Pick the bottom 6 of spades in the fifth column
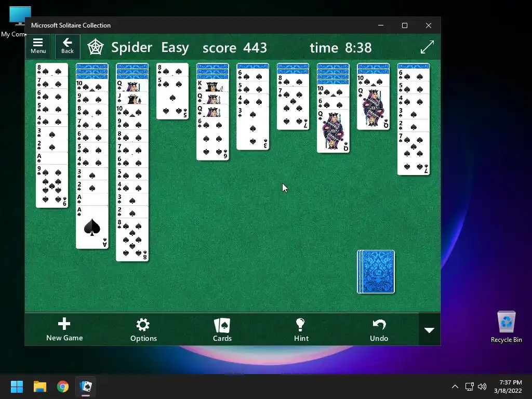Image resolution: width=532 pixels, height=399 pixels. click(212, 138)
